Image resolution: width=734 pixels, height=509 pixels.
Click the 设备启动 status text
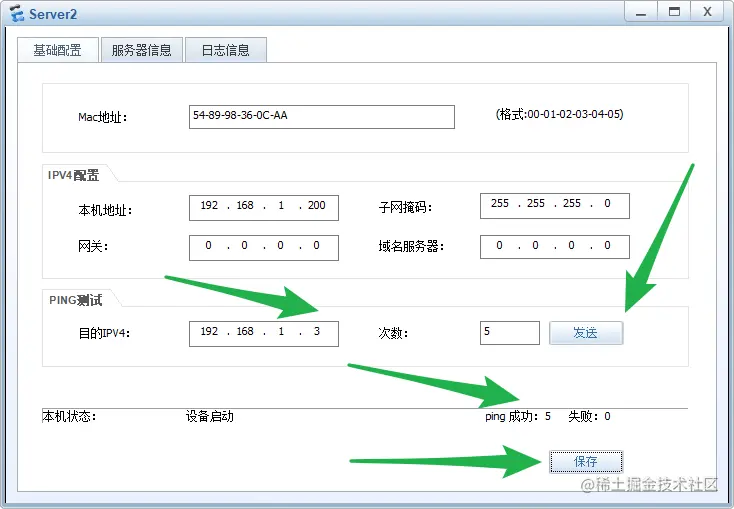(210, 416)
